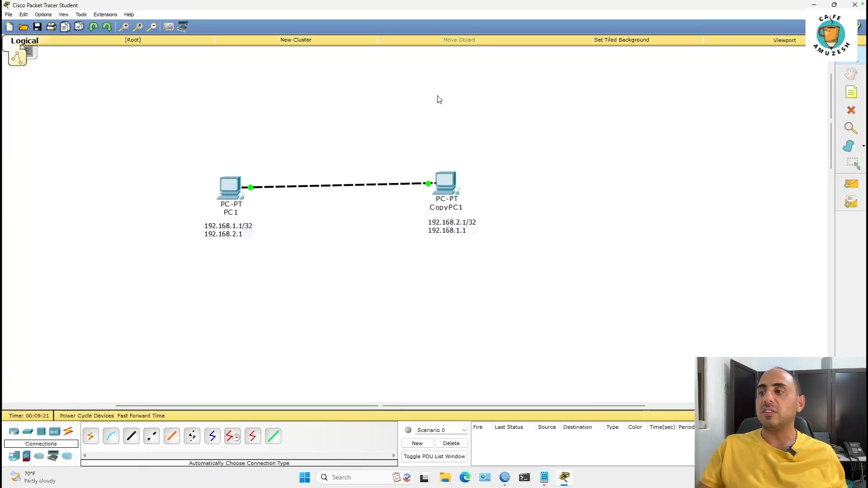
Task: Click the Windows Start button
Action: pyautogui.click(x=305, y=477)
